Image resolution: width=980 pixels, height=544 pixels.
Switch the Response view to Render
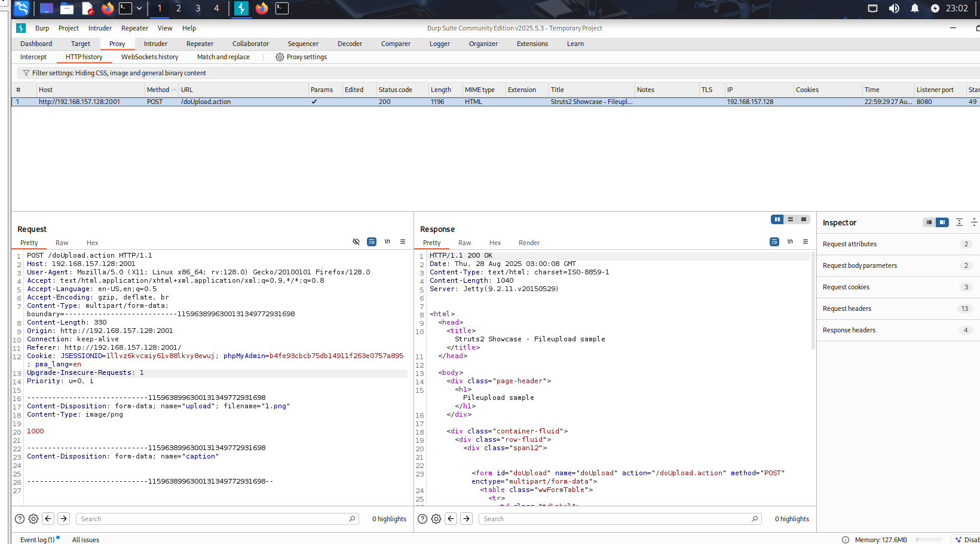pyautogui.click(x=529, y=243)
